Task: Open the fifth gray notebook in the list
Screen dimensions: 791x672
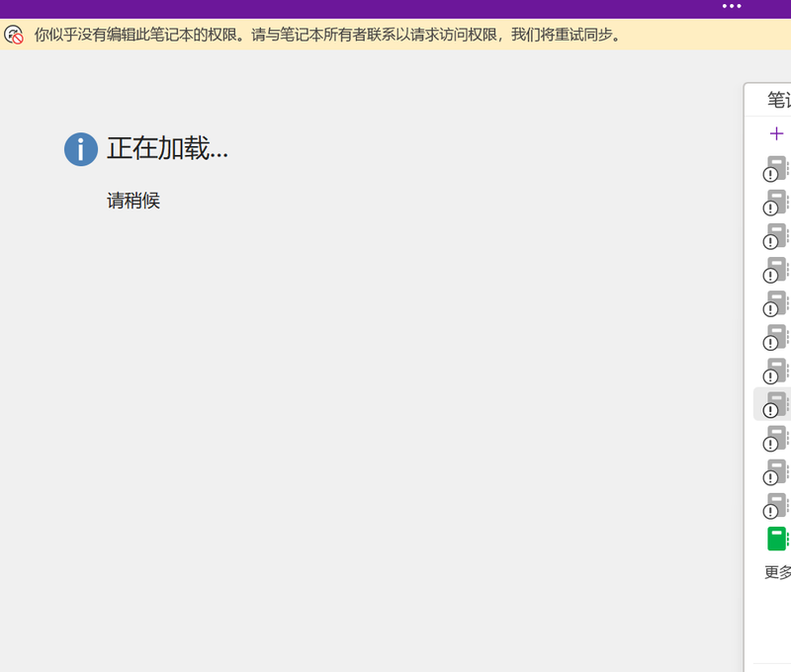Action: point(776,303)
